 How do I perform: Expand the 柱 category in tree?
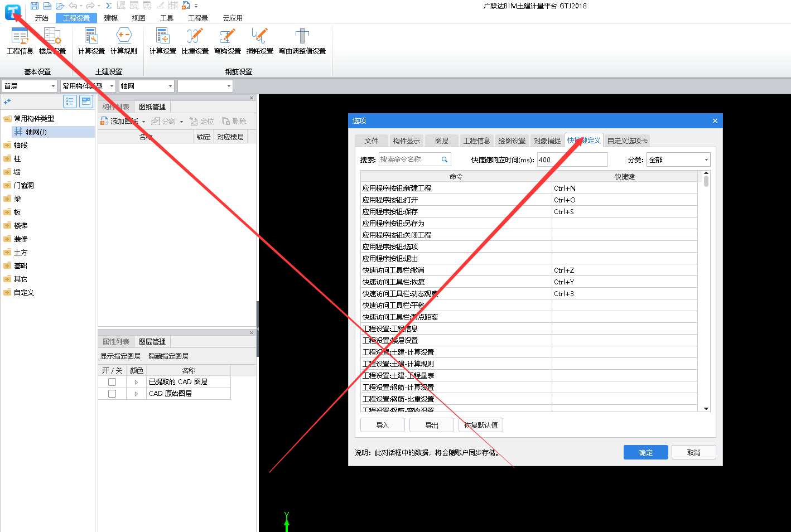7,158
